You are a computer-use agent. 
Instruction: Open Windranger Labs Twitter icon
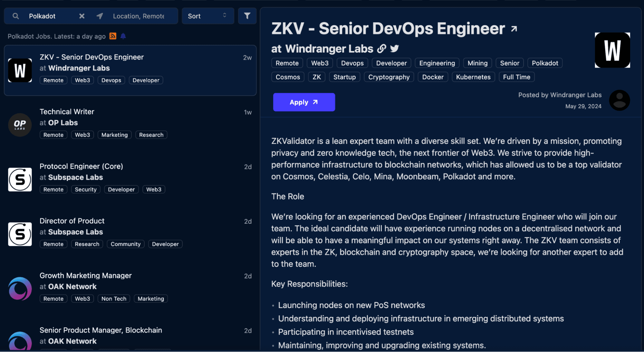point(395,49)
